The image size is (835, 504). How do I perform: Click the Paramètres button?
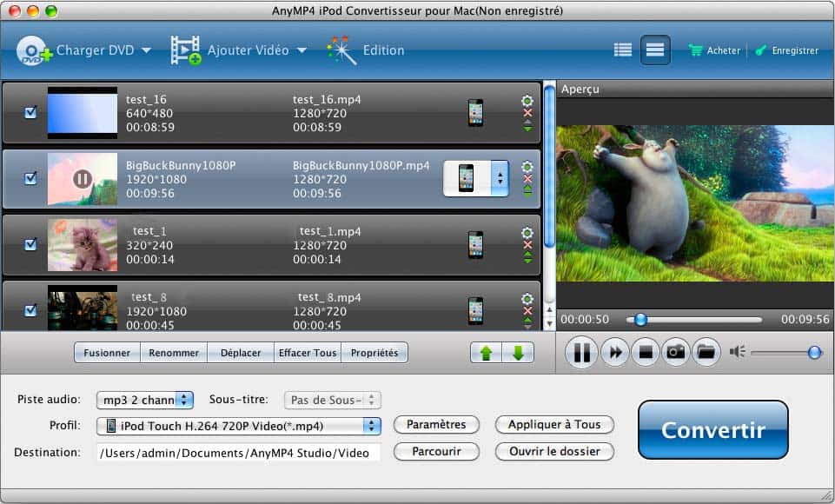pos(436,425)
